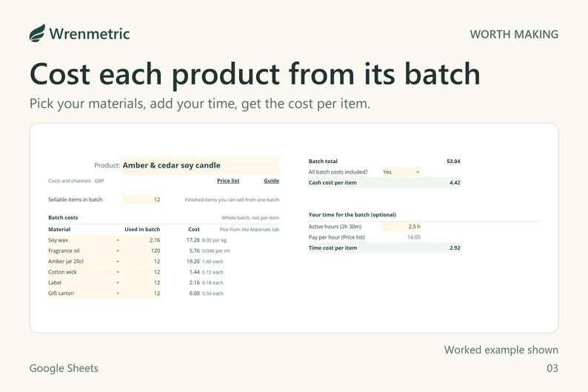Open the All batch costs included Yes dropdown

pyautogui.click(x=401, y=172)
